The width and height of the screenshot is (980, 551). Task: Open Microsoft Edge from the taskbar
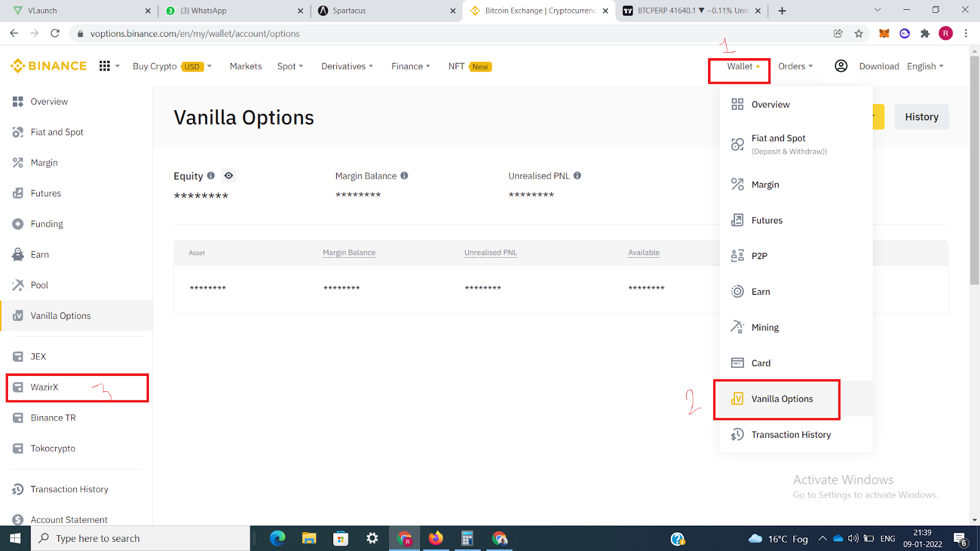[277, 538]
